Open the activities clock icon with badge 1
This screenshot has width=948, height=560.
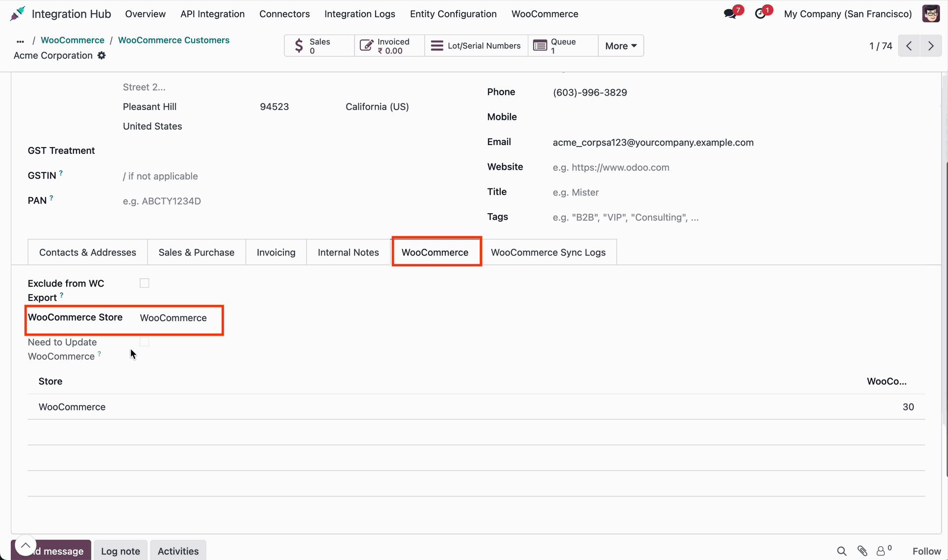760,14
